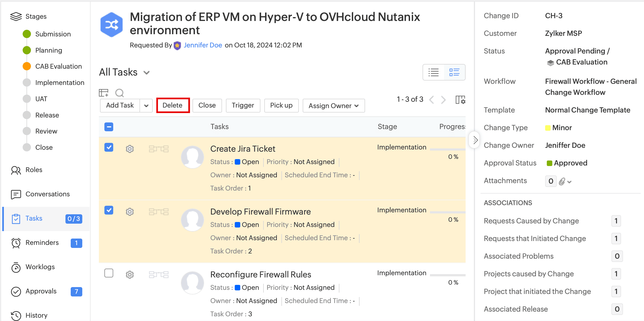
Task: Toggle the select-all tasks header checkbox
Action: (x=109, y=127)
